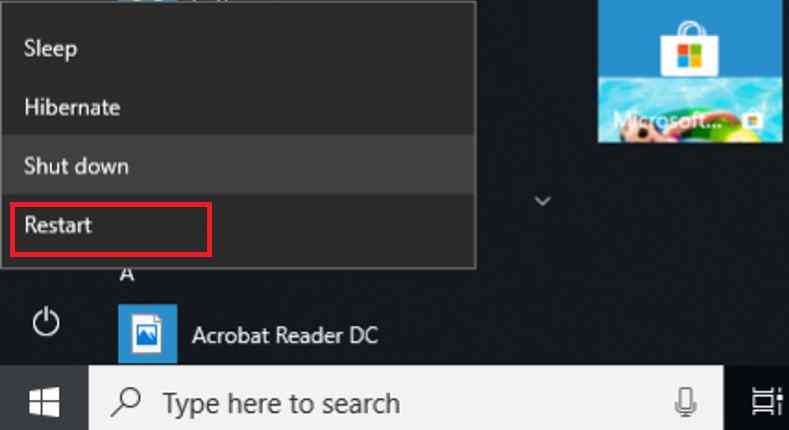Click the Power icon above Start
The width and height of the screenshot is (789, 430).
[x=46, y=322]
